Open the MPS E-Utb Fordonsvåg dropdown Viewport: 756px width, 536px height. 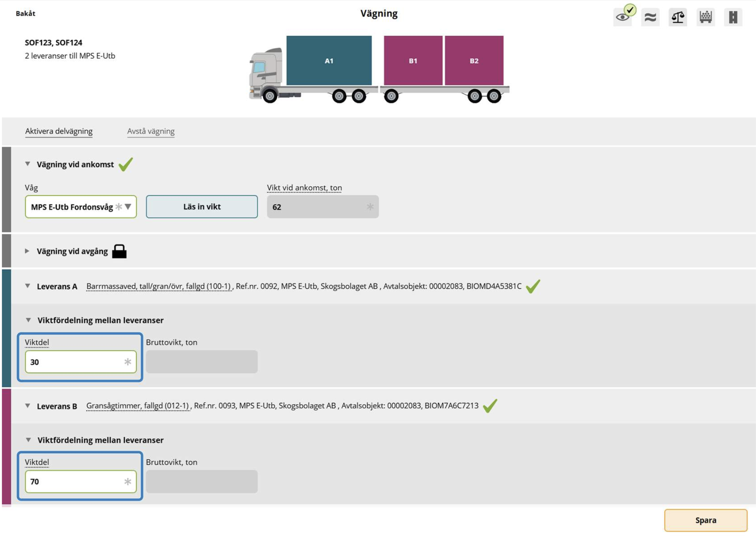(x=81, y=207)
